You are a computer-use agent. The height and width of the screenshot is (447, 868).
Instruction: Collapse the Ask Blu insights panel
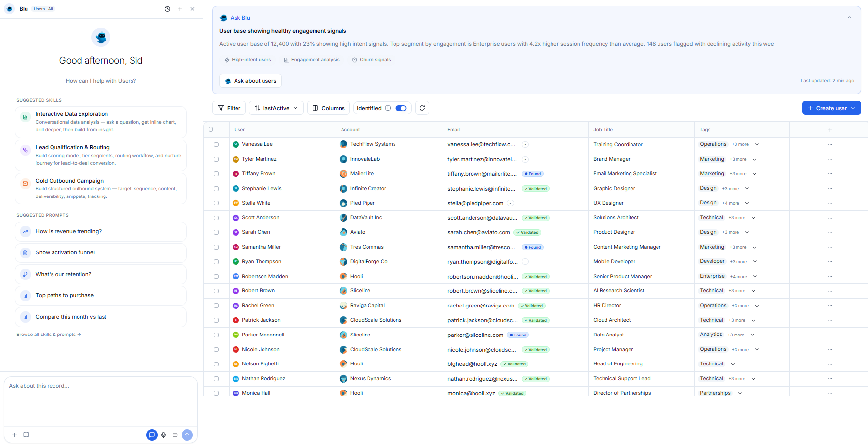tap(849, 17)
